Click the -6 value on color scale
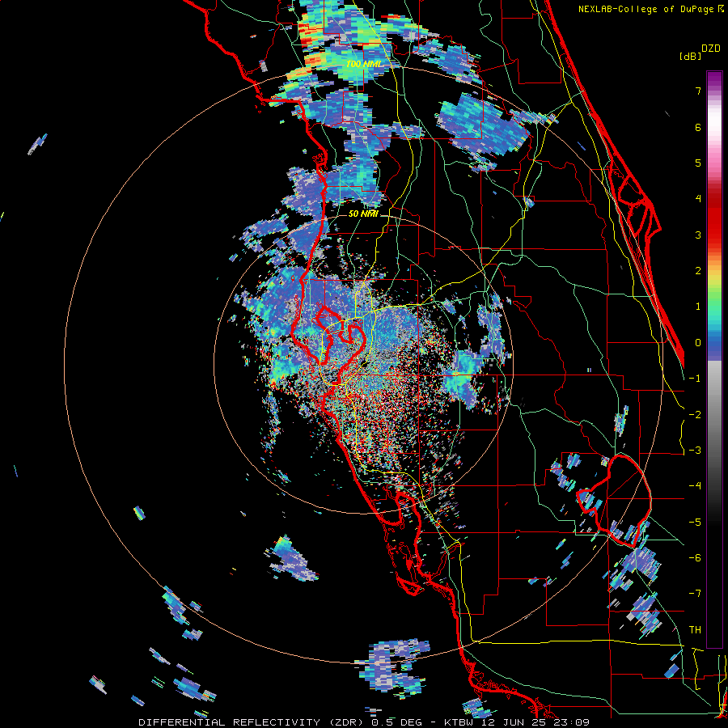The image size is (728, 728). click(x=695, y=558)
